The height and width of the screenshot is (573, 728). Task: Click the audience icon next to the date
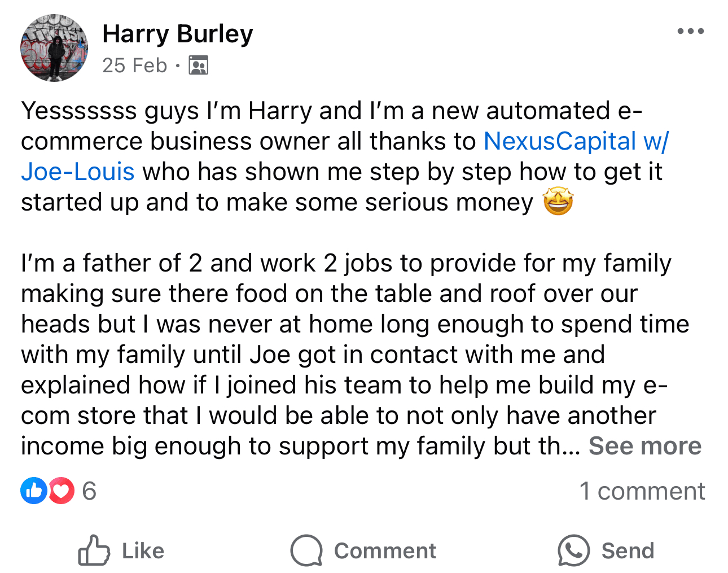point(198,65)
